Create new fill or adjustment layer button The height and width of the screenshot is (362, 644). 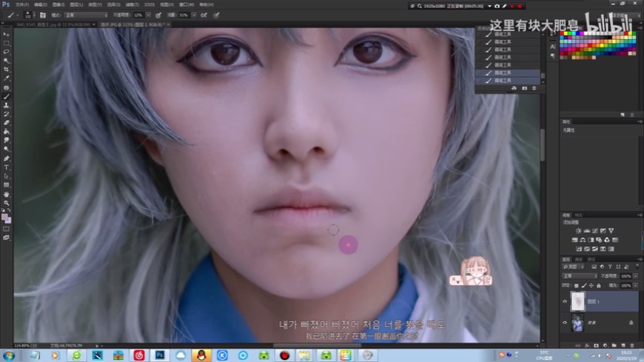click(605, 346)
